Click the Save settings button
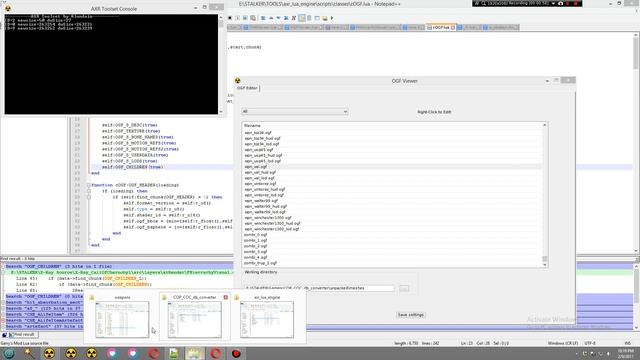Image resolution: width=640 pixels, height=360 pixels. tap(411, 315)
